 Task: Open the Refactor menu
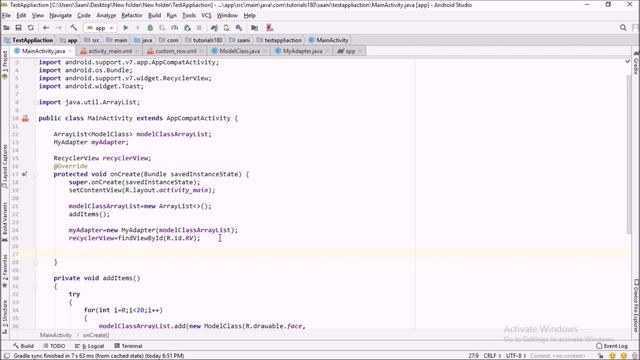pyautogui.click(x=132, y=15)
